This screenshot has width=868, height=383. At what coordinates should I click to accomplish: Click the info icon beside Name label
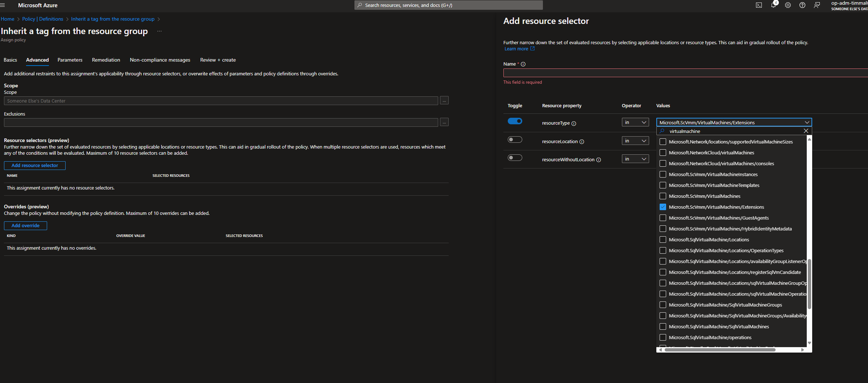click(523, 64)
